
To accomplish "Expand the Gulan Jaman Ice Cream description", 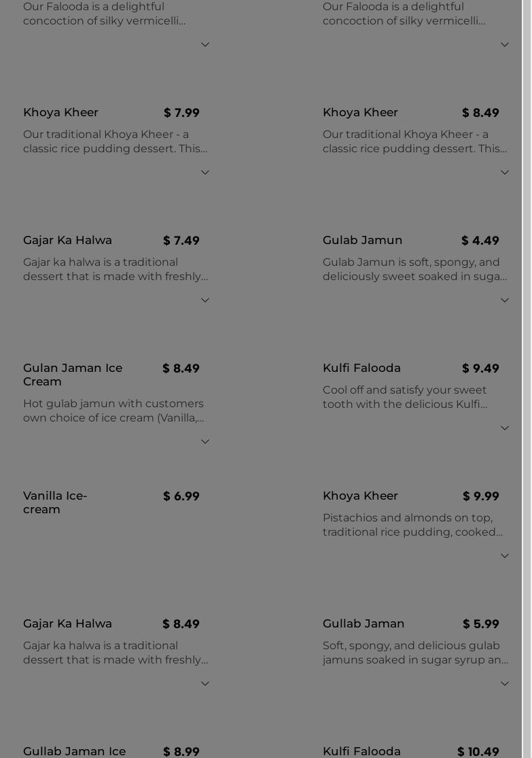I will (x=205, y=442).
